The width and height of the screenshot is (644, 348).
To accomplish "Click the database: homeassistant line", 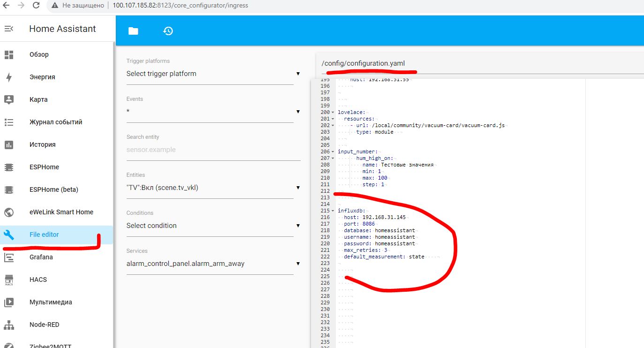I will 379,231.
